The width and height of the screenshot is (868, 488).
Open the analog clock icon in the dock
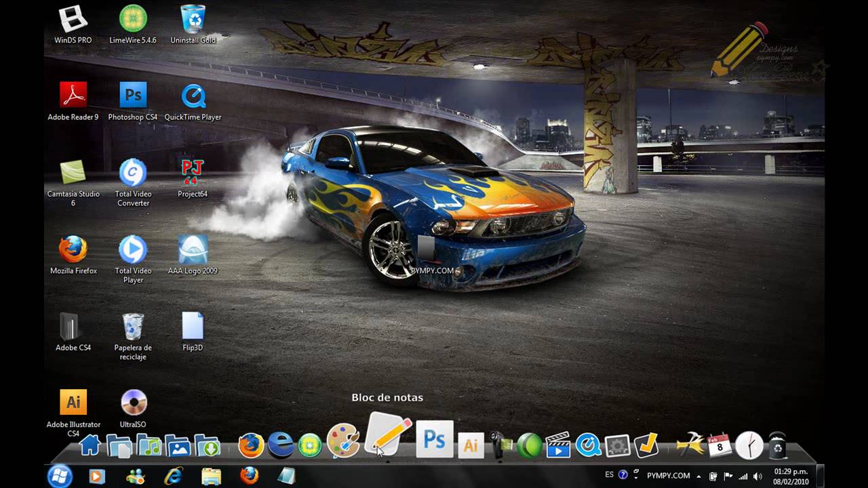[749, 445]
